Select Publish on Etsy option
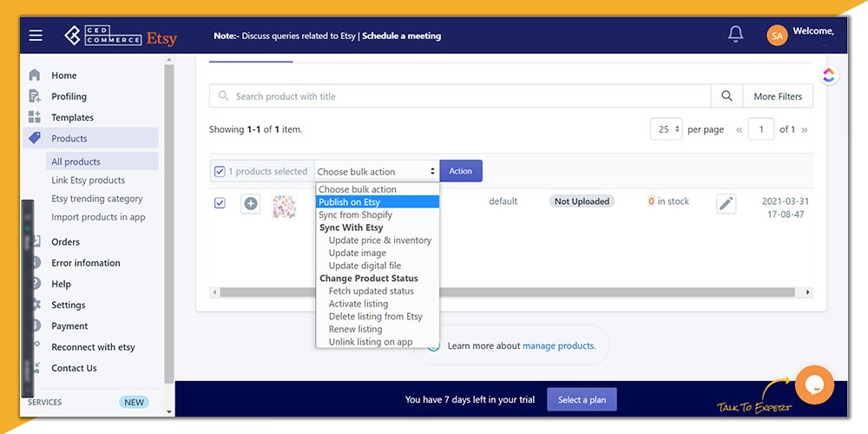The width and height of the screenshot is (868, 434). pyautogui.click(x=378, y=202)
